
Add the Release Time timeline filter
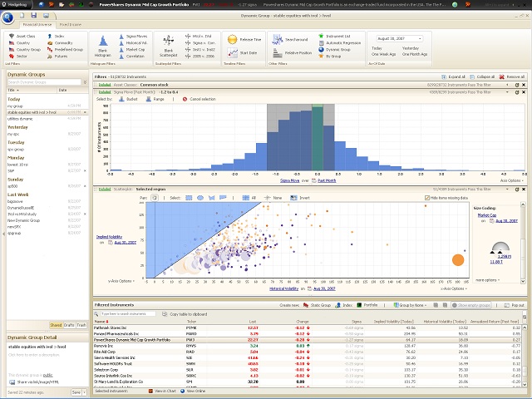pyautogui.click(x=244, y=39)
